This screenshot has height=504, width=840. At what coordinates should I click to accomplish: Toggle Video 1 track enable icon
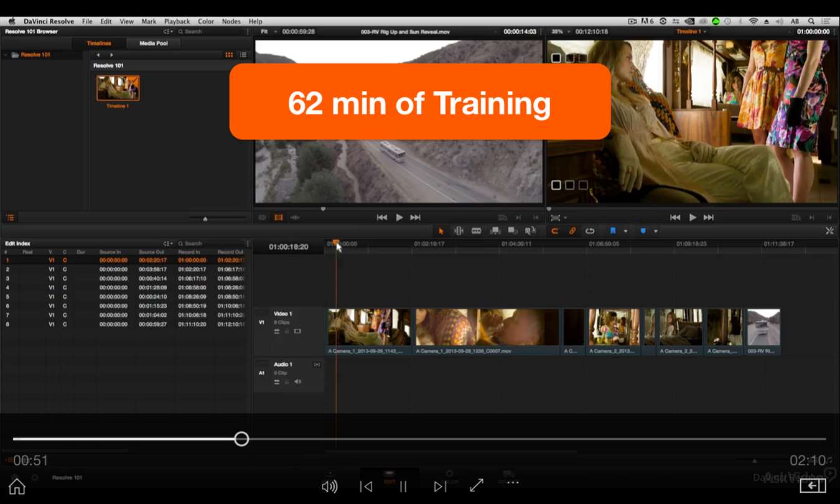tap(297, 331)
